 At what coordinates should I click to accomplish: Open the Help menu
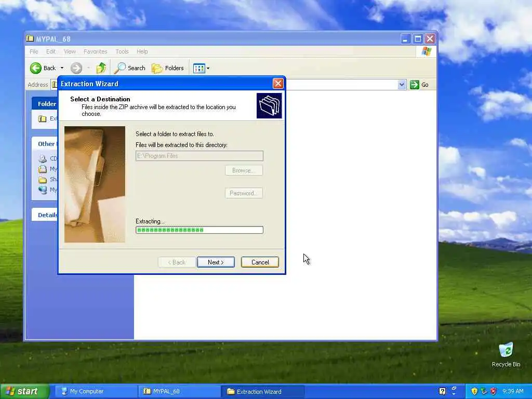(x=142, y=51)
